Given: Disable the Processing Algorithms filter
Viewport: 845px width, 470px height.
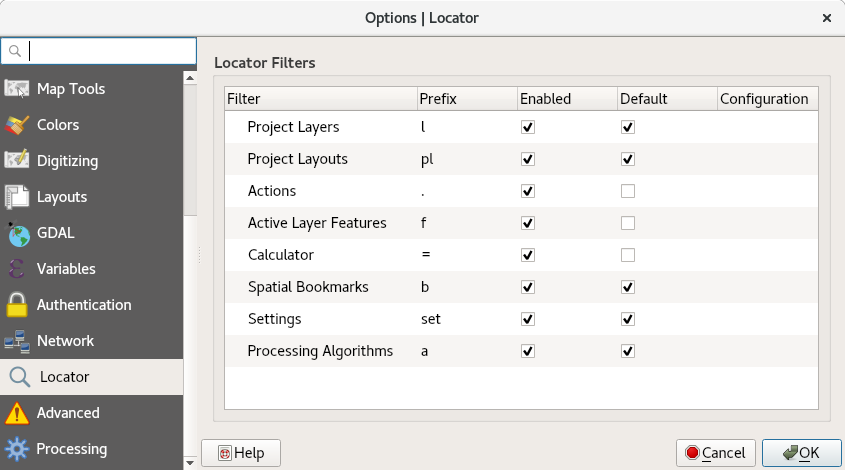Looking at the screenshot, I should tap(528, 351).
